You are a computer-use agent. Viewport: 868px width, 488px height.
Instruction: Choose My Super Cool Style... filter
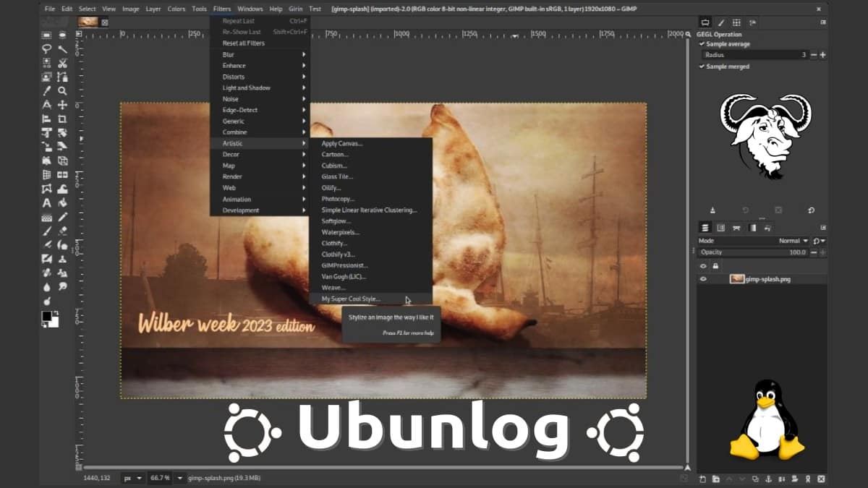point(371,299)
